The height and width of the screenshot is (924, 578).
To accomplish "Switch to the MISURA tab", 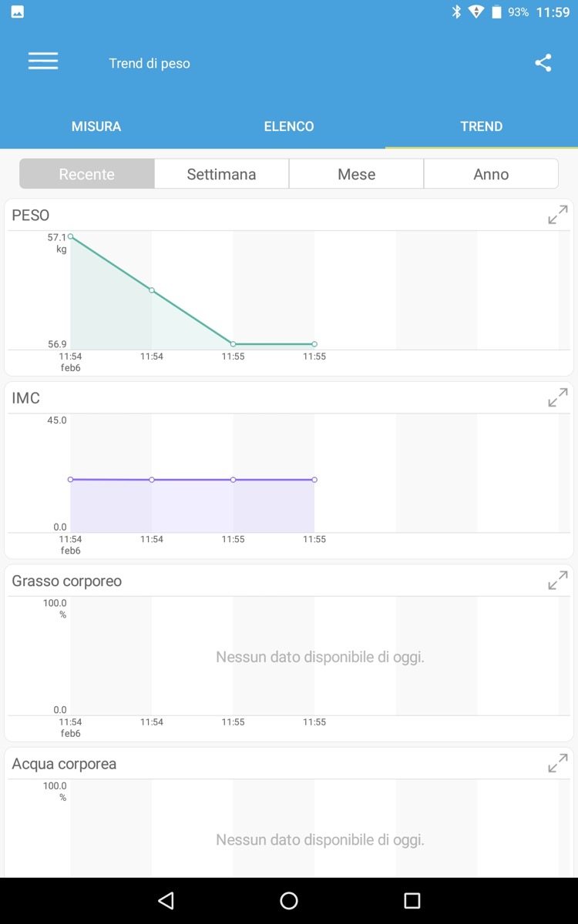I will [x=96, y=126].
